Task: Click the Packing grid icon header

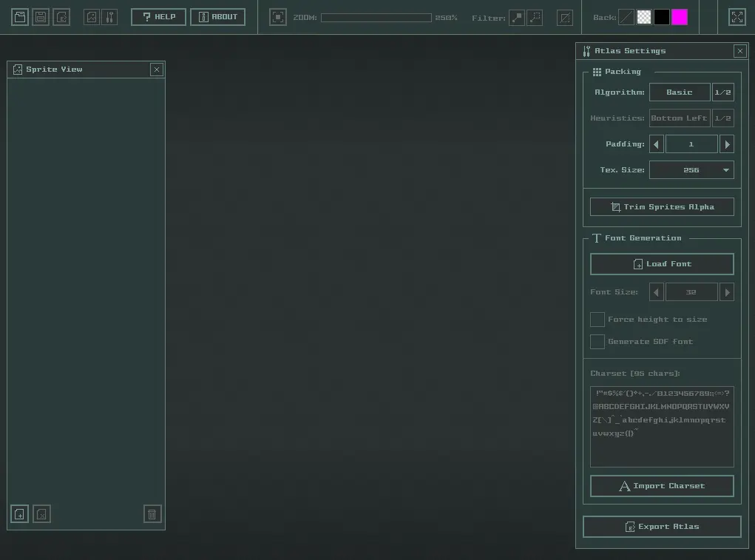Action: pyautogui.click(x=597, y=72)
